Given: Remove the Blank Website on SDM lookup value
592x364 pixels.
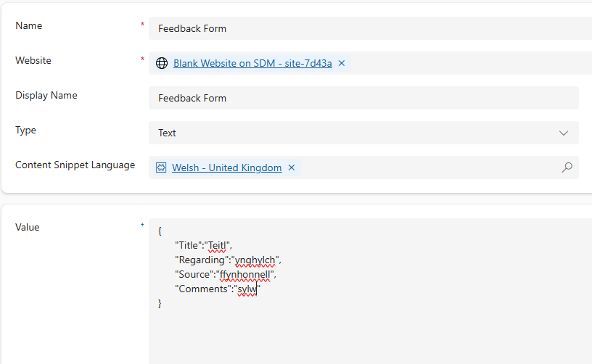Looking at the screenshot, I should pos(342,63).
